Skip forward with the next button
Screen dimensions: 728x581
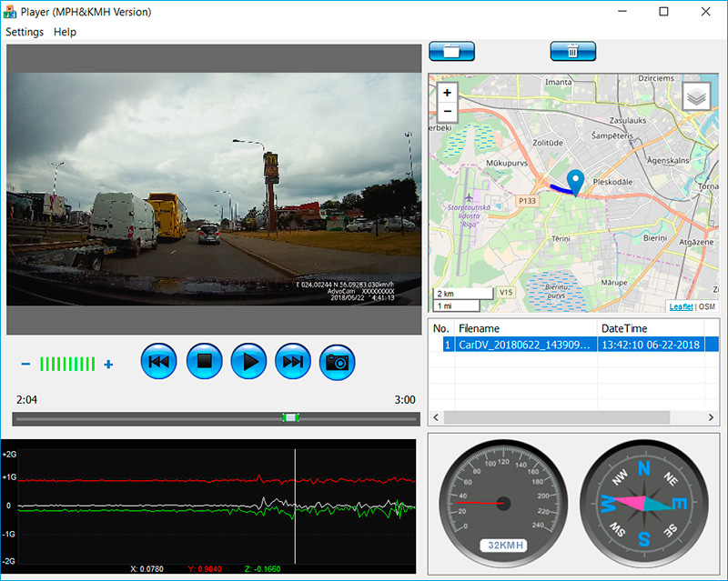point(293,362)
